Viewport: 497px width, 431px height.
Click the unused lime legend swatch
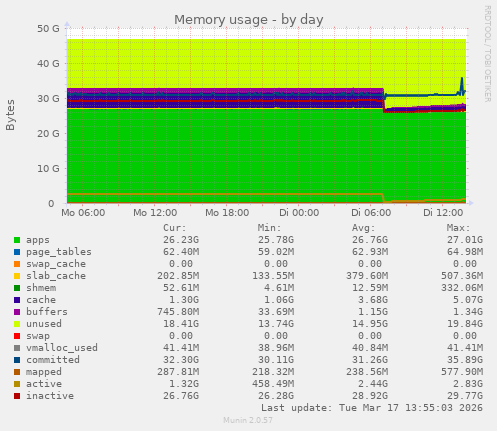point(17,324)
